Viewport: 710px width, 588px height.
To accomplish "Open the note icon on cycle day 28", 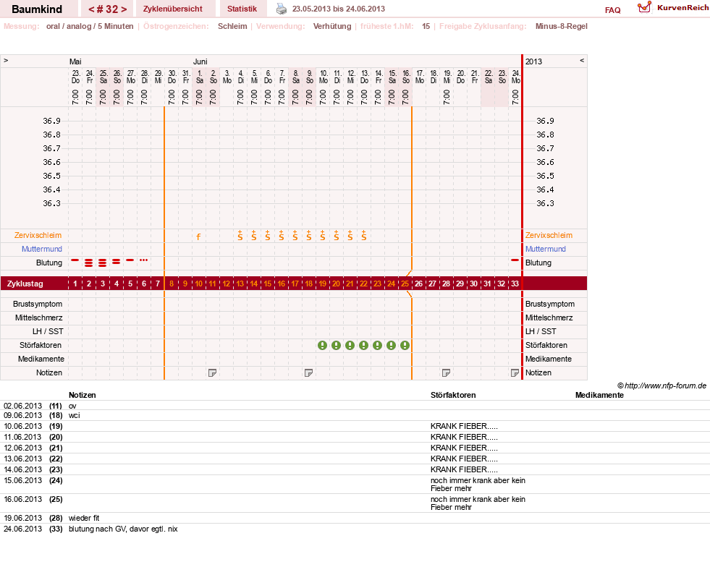I will tap(446, 373).
